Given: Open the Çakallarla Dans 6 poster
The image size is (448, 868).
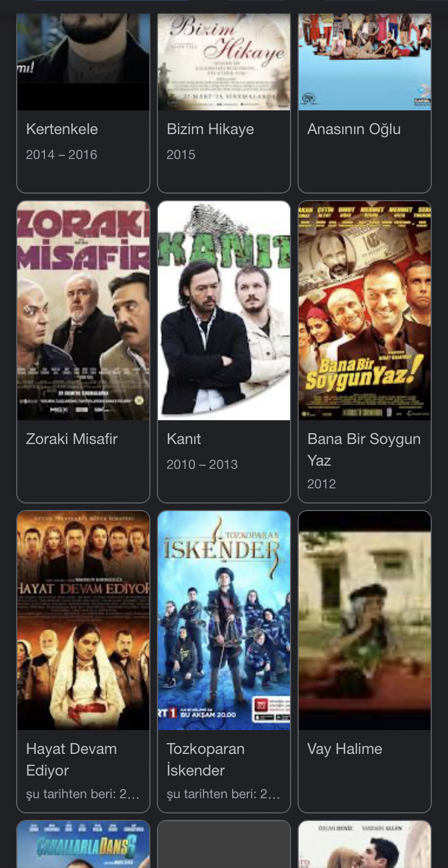Looking at the screenshot, I should click(83, 845).
